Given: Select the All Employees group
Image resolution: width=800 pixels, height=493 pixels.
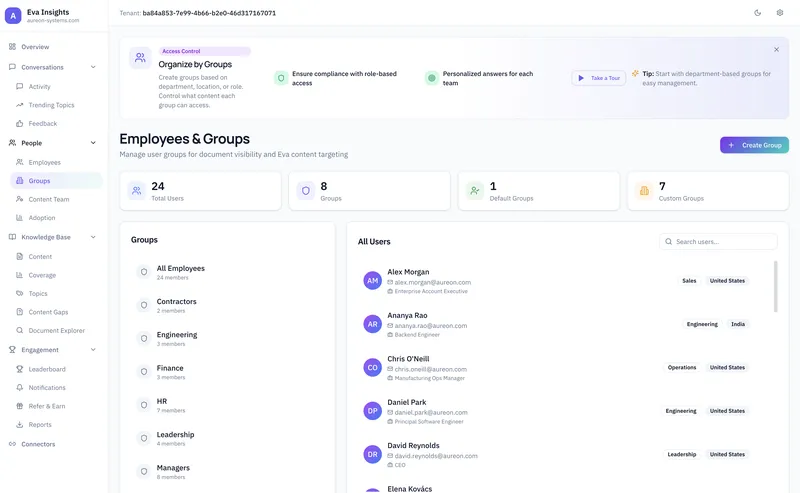Looking at the screenshot, I should 227,272.
